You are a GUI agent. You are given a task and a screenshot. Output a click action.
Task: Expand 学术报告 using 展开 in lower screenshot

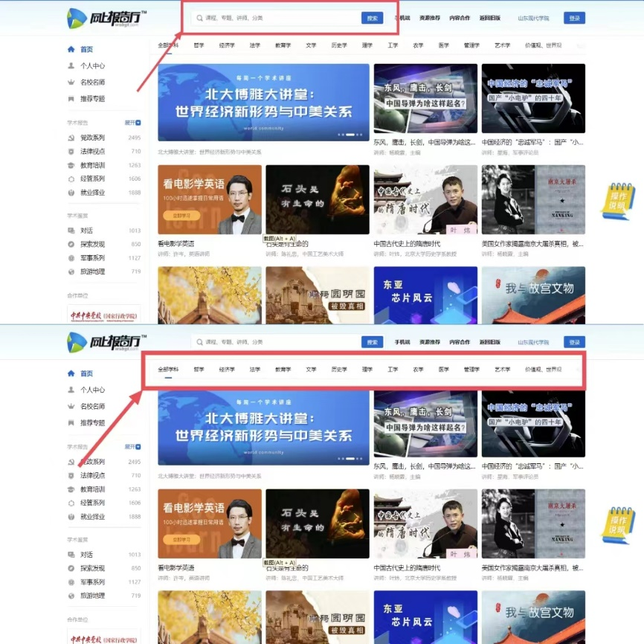132,447
